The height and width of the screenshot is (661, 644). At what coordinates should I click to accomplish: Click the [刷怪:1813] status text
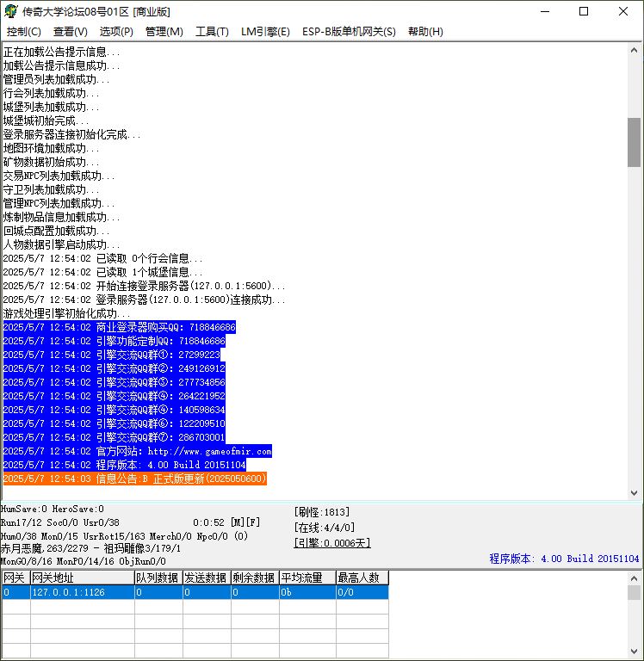322,512
